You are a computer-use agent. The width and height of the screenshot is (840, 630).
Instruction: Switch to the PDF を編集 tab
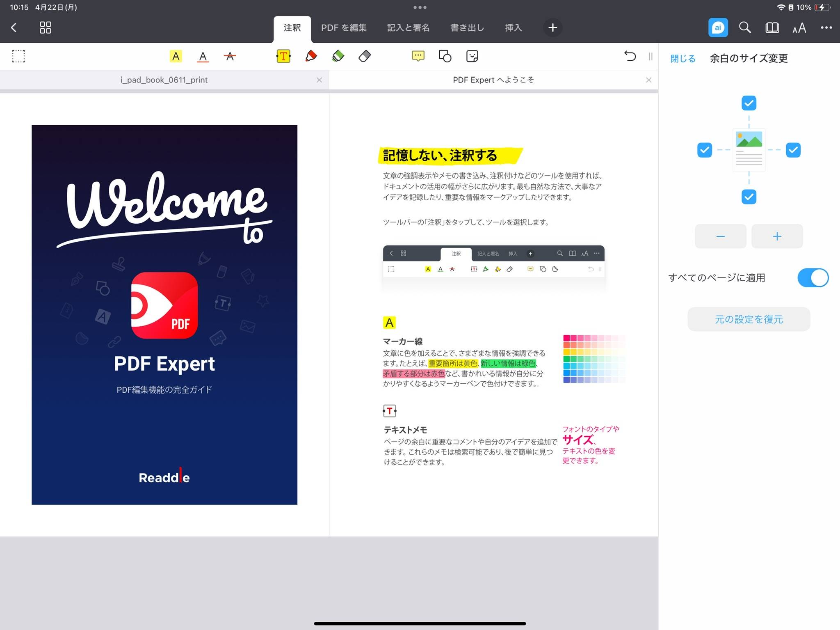tap(344, 28)
